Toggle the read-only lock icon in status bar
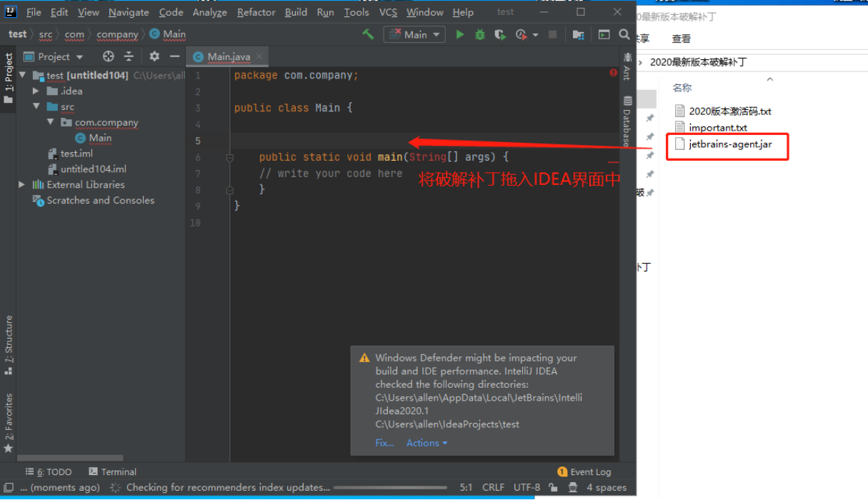Viewport: 868px width, 500px height. (x=552, y=488)
